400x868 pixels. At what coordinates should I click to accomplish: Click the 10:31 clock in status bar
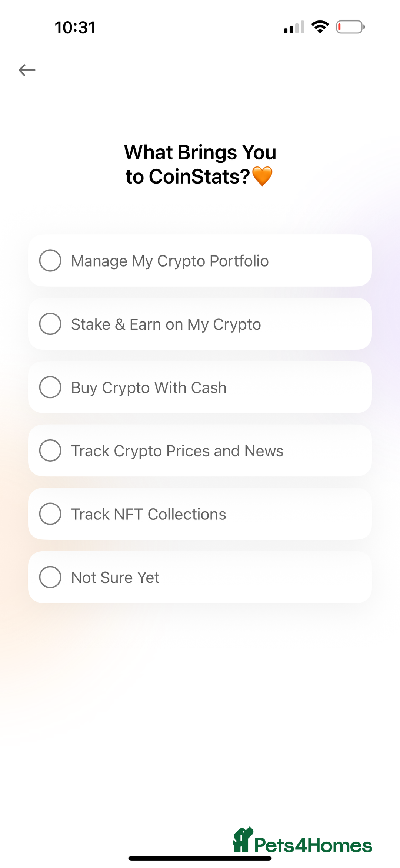pos(75,27)
